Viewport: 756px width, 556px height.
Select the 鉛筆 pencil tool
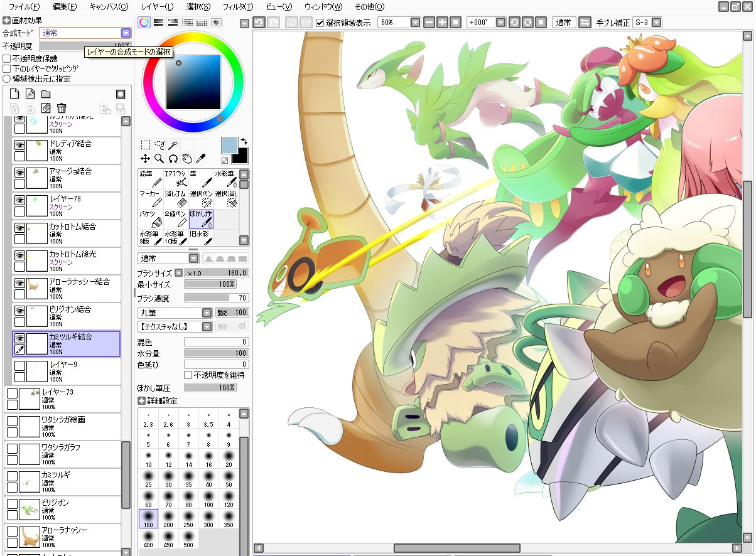coord(150,179)
